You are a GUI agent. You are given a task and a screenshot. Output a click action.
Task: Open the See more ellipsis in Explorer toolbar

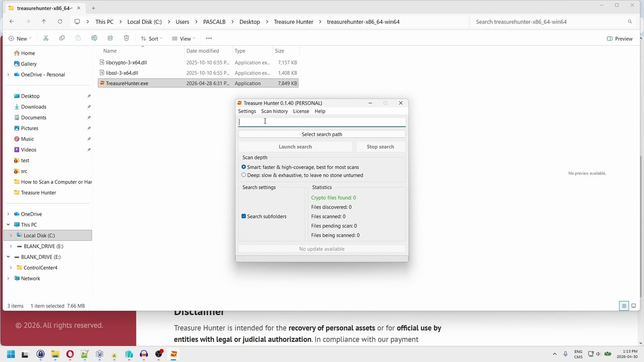pos(209,38)
